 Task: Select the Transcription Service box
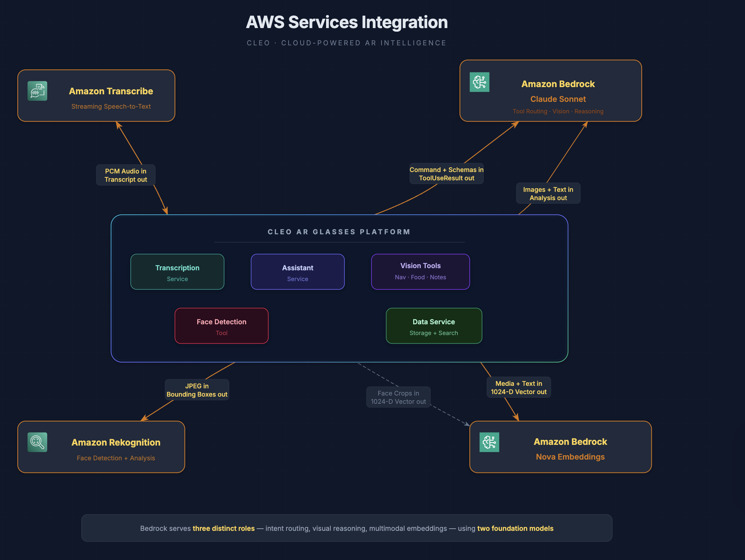tap(177, 272)
